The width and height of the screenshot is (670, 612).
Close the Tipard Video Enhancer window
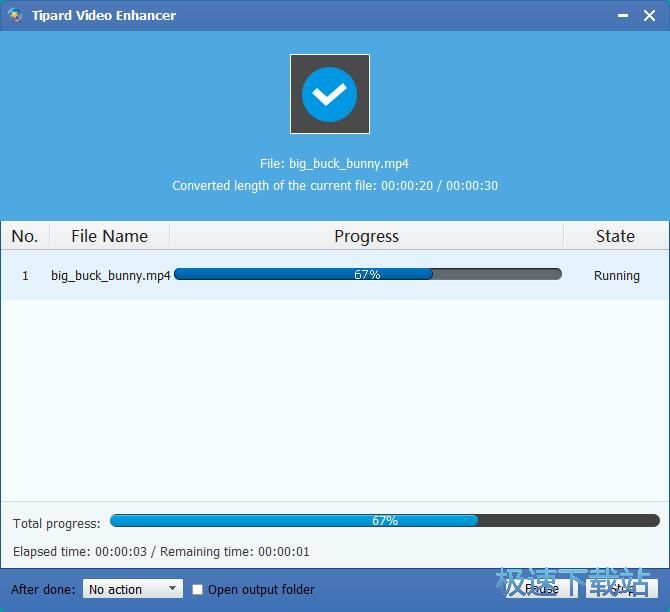pyautogui.click(x=649, y=15)
